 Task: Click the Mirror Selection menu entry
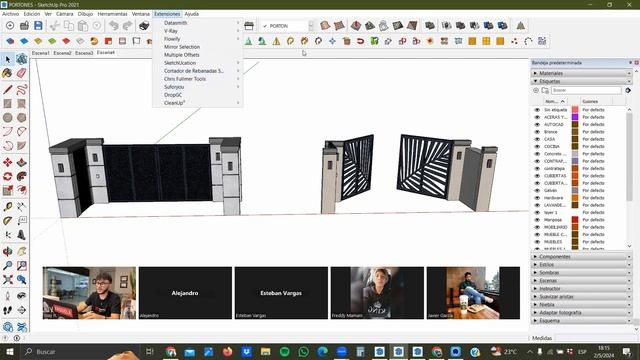(198, 47)
